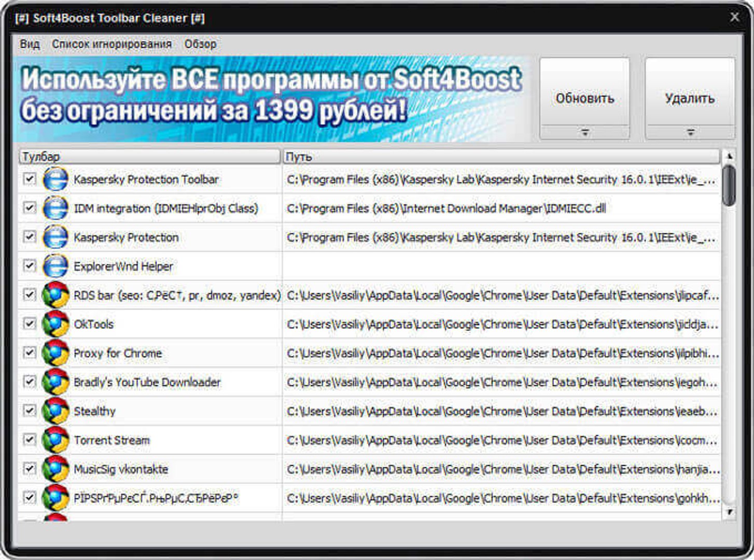This screenshot has height=560, width=754.
Task: Open the dropdown arrow under Удалить
Action: click(x=690, y=133)
